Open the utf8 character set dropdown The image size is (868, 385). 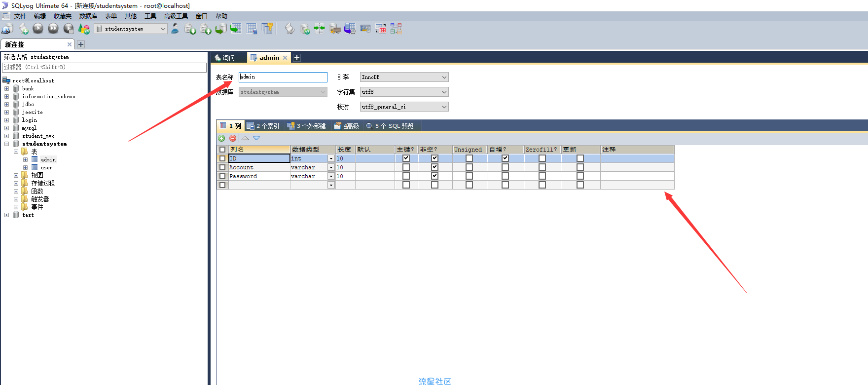444,92
